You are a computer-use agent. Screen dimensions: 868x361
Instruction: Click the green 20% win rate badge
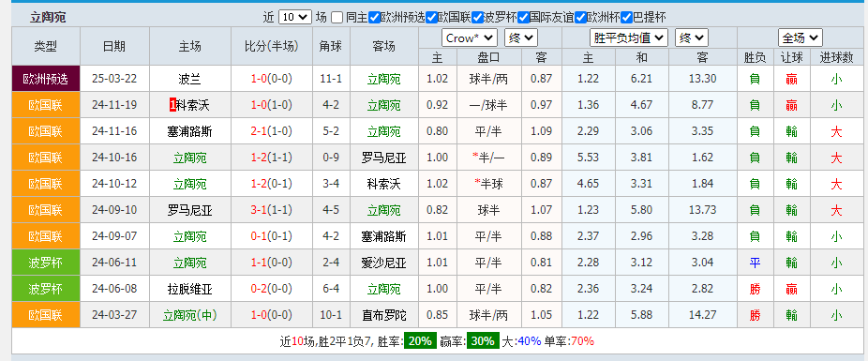pos(420,341)
